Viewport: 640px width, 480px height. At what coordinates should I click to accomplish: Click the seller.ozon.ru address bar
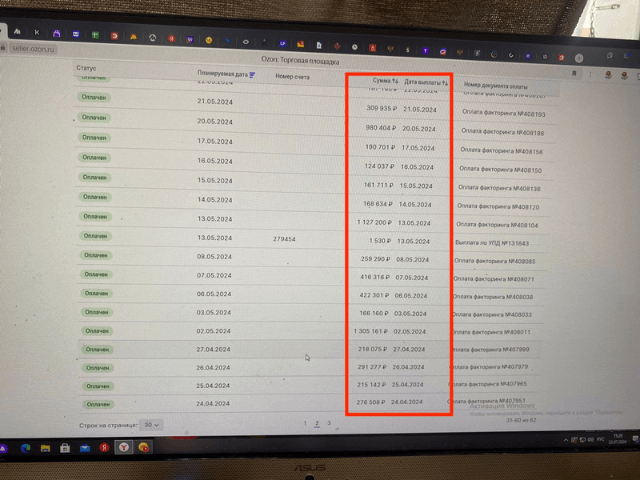pos(33,49)
